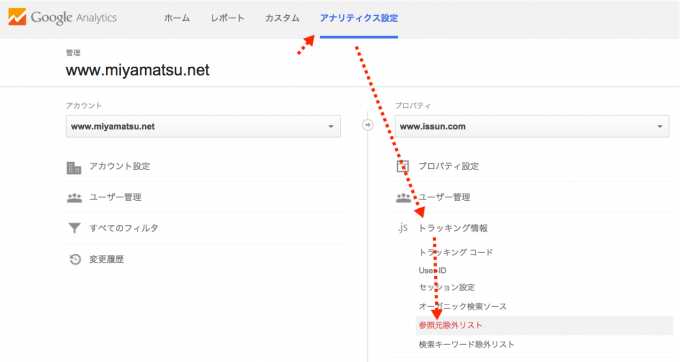
Task: Open the レポート tab
Action: [x=228, y=18]
